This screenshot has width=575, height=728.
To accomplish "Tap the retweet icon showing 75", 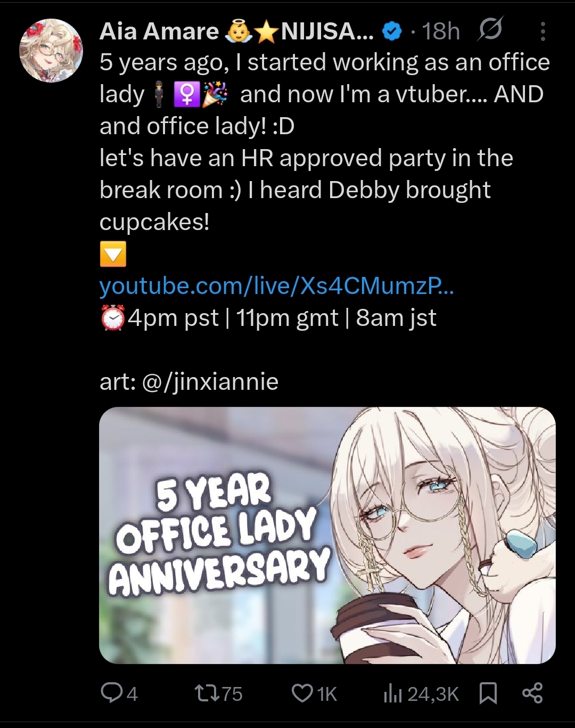I will (206, 693).
